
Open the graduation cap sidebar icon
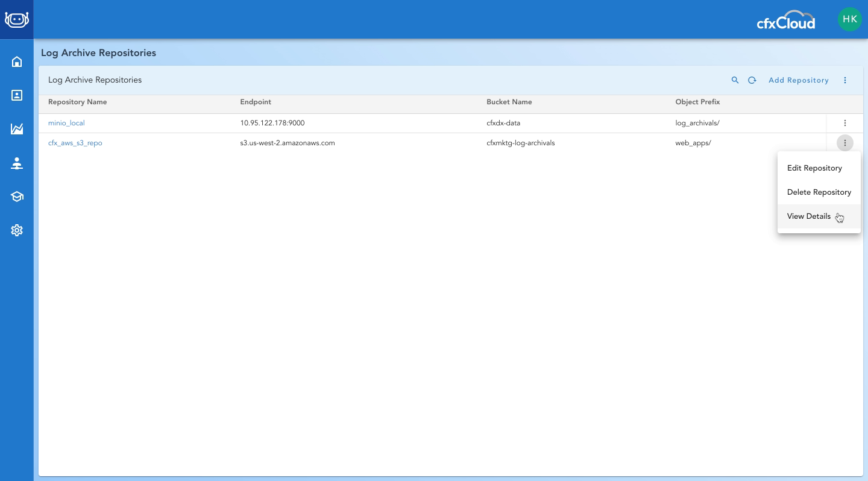17,196
